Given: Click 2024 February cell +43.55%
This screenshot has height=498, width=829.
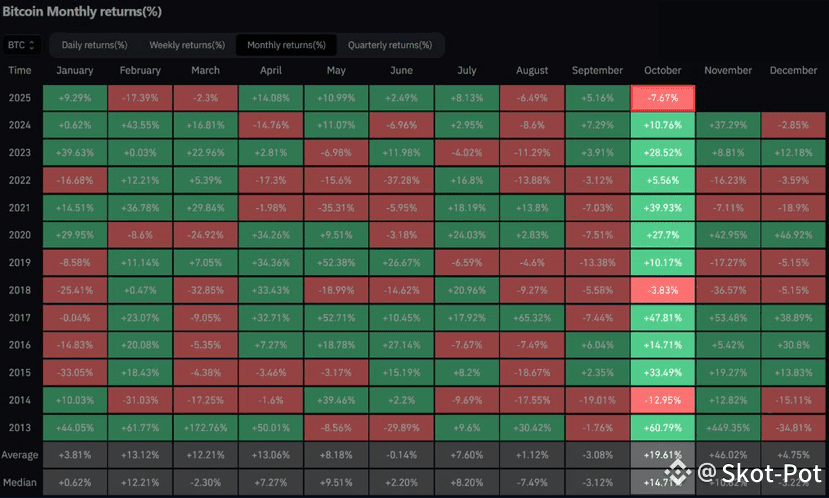Looking at the screenshot, I should pos(140,125).
